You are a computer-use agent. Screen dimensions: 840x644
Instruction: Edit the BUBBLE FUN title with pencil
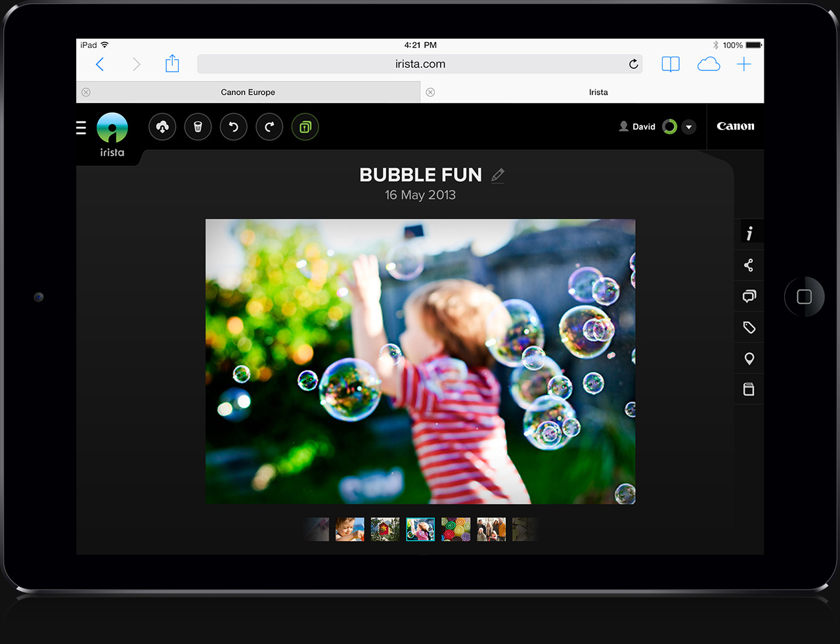pyautogui.click(x=498, y=175)
